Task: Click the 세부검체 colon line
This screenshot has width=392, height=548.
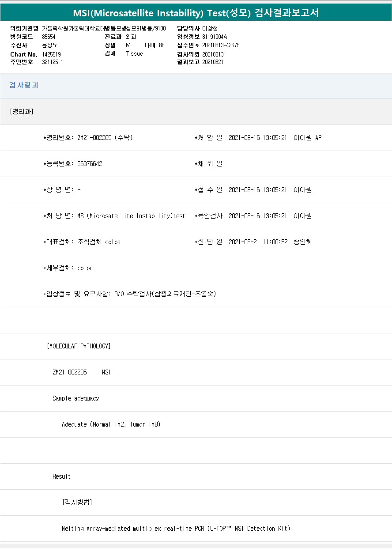Action: (68, 268)
